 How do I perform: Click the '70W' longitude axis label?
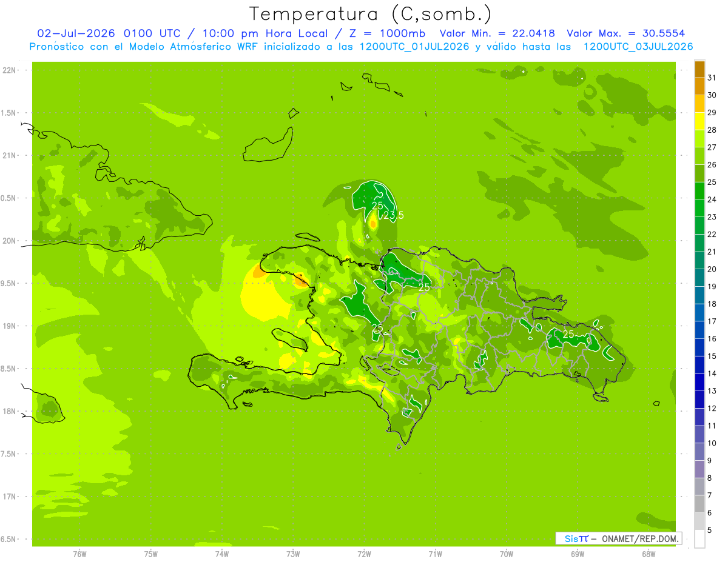click(507, 554)
